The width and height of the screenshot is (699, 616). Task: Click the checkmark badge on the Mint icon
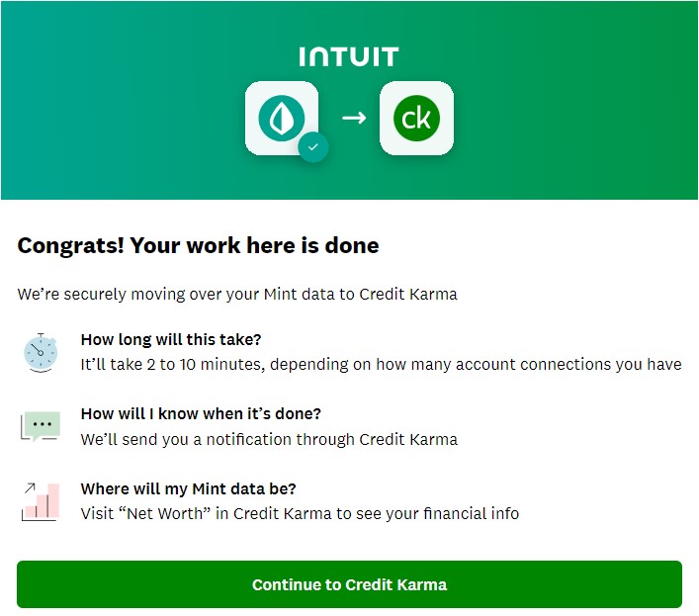(312, 146)
